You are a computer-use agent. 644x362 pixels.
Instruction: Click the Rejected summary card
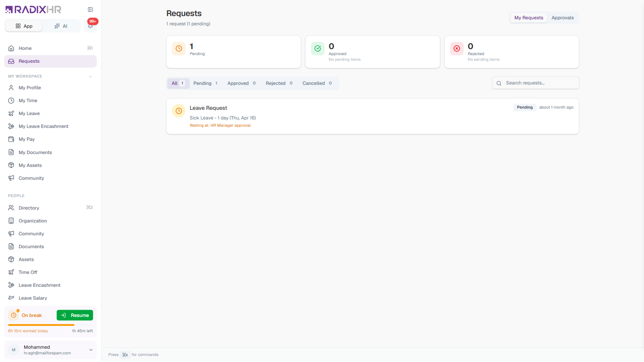pos(512,52)
